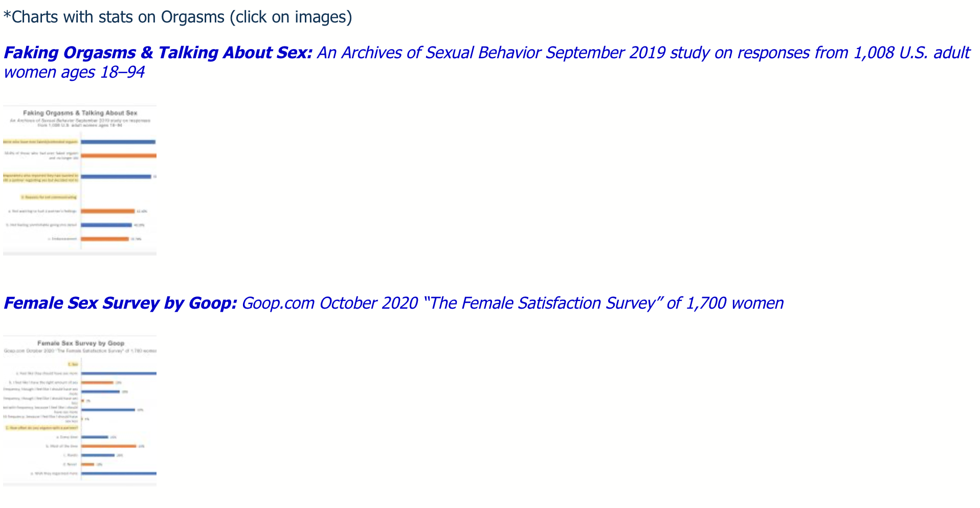
Task: Click the "Female Sex Survey by Goop" chart title
Action: click(x=81, y=343)
